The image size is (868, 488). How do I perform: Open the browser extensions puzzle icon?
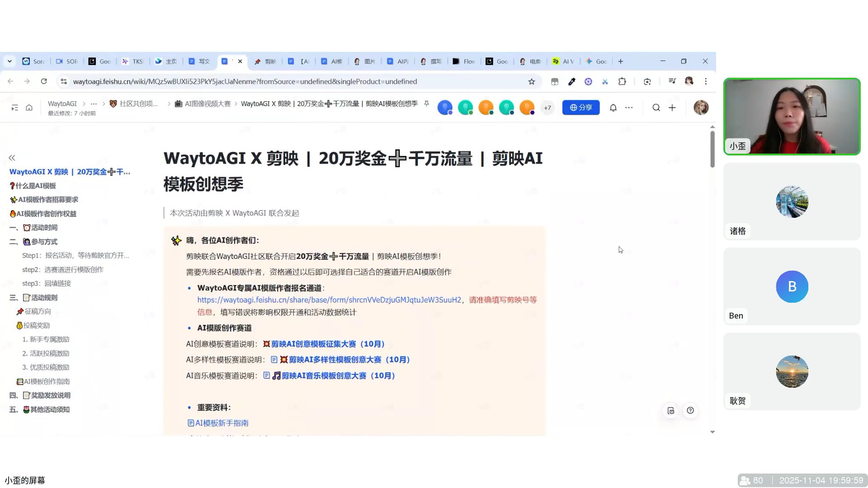pos(622,81)
